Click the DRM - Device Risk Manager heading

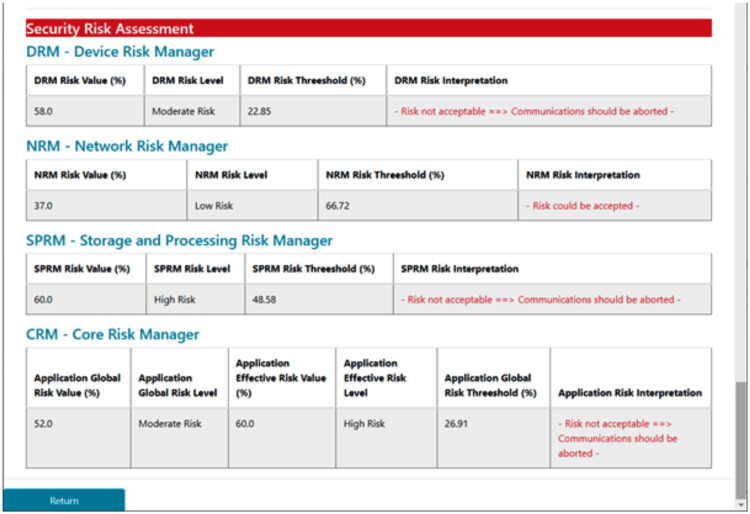point(120,52)
